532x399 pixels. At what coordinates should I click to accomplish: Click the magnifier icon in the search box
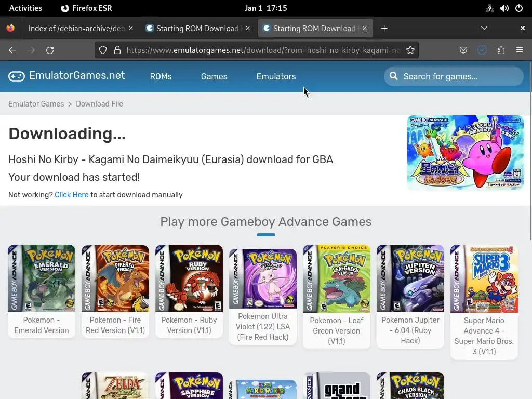(394, 76)
